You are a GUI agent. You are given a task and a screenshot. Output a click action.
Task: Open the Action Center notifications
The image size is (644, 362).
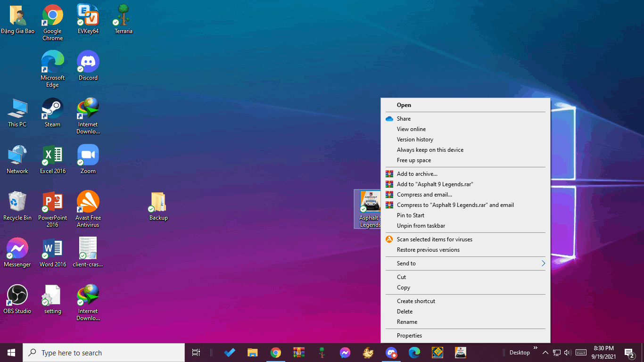(629, 353)
